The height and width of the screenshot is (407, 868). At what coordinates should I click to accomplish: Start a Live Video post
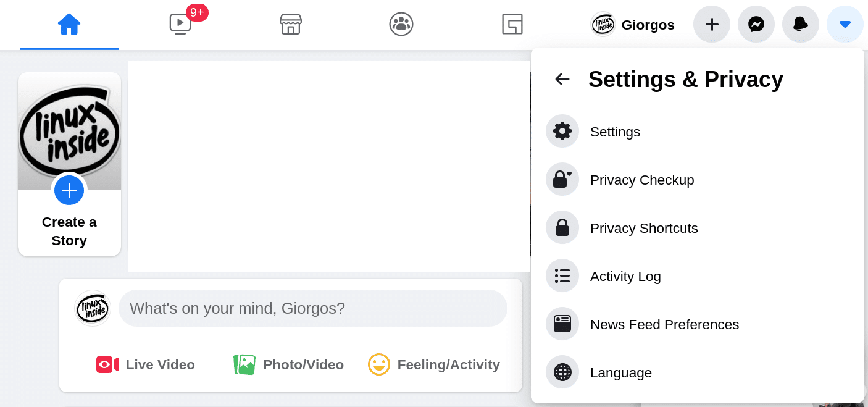(146, 364)
